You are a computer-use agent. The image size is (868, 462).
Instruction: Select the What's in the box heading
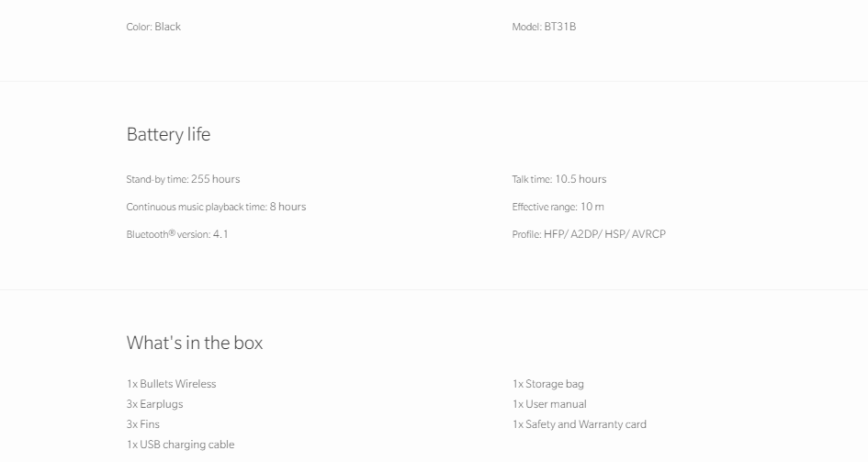(195, 343)
